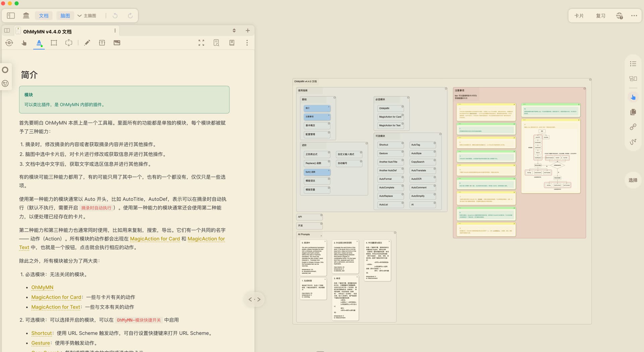Image resolution: width=644 pixels, height=352 pixels.
Task: Open the document toolbar more menu
Action: [x=247, y=43]
